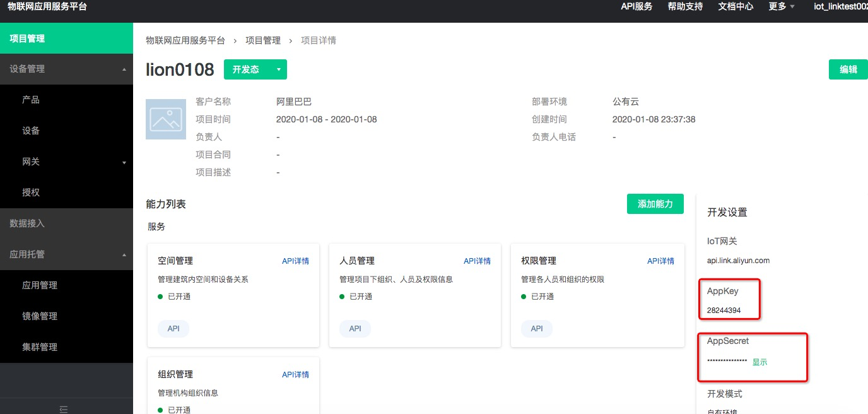868x414 pixels.
Task: Select 授权 in the sidebar
Action: [66, 192]
